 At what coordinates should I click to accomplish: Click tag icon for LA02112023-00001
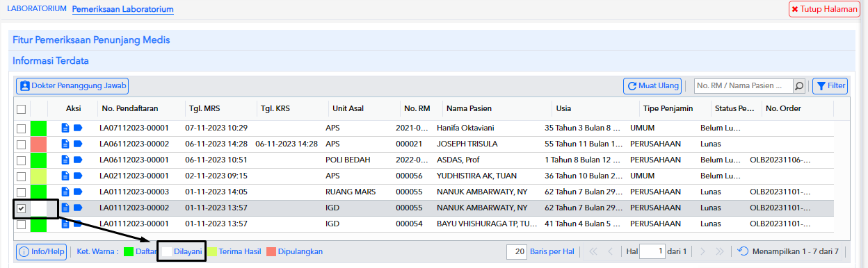(x=77, y=176)
